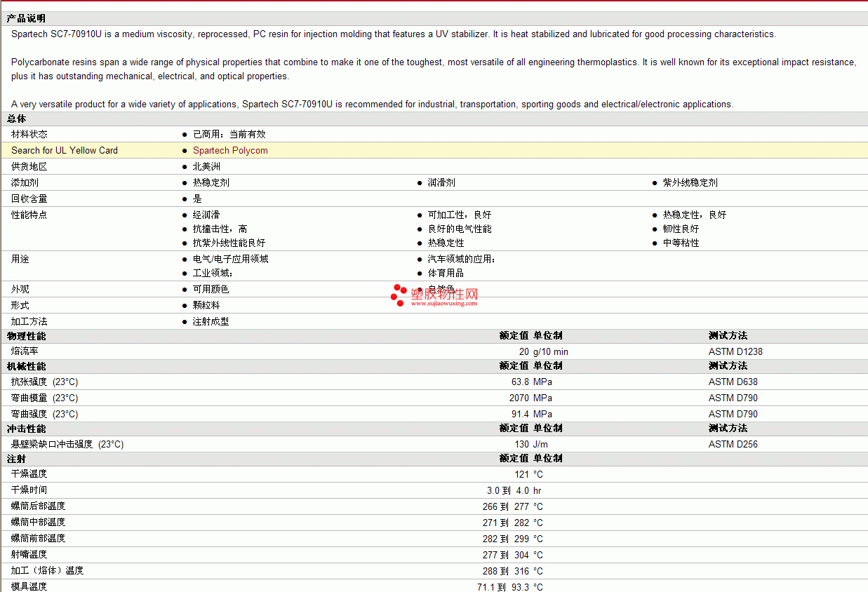The width and height of the screenshot is (868, 592).
Task: Click the 熔流率 property label
Action: click(25, 351)
